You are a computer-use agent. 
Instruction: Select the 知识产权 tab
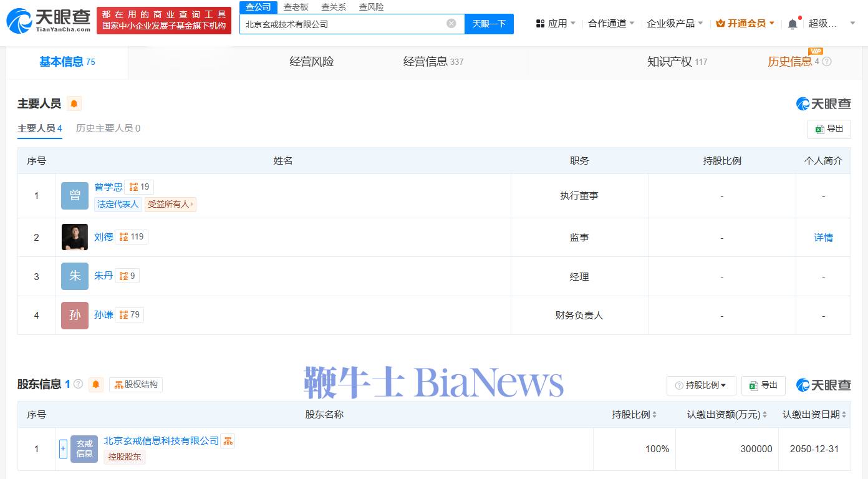tap(677, 62)
